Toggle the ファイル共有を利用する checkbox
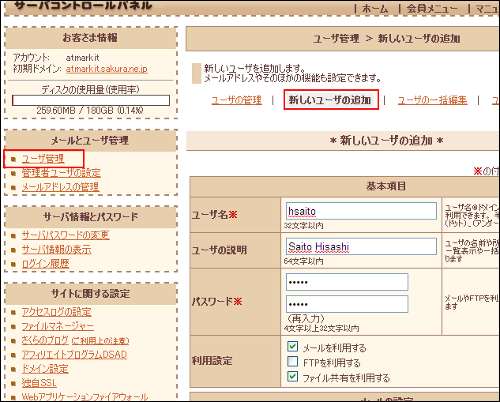 point(292,377)
